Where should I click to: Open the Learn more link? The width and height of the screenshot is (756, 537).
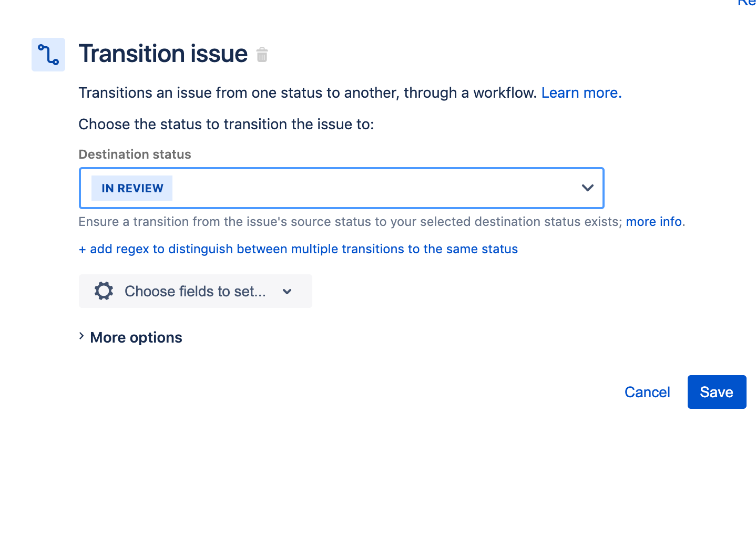point(580,92)
